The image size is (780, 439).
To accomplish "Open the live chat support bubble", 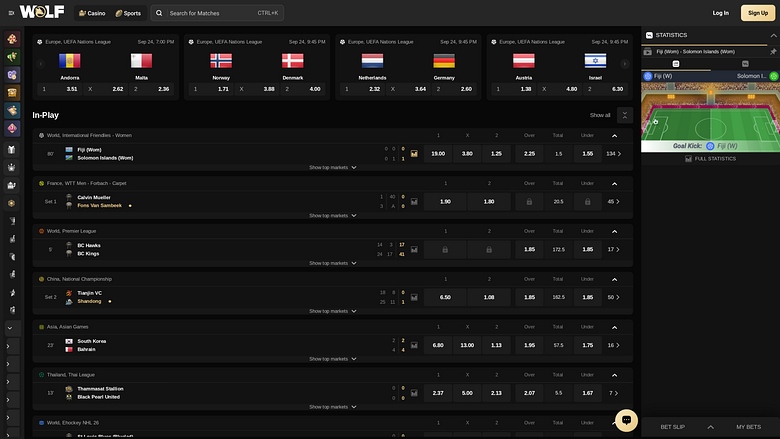I will (626, 420).
